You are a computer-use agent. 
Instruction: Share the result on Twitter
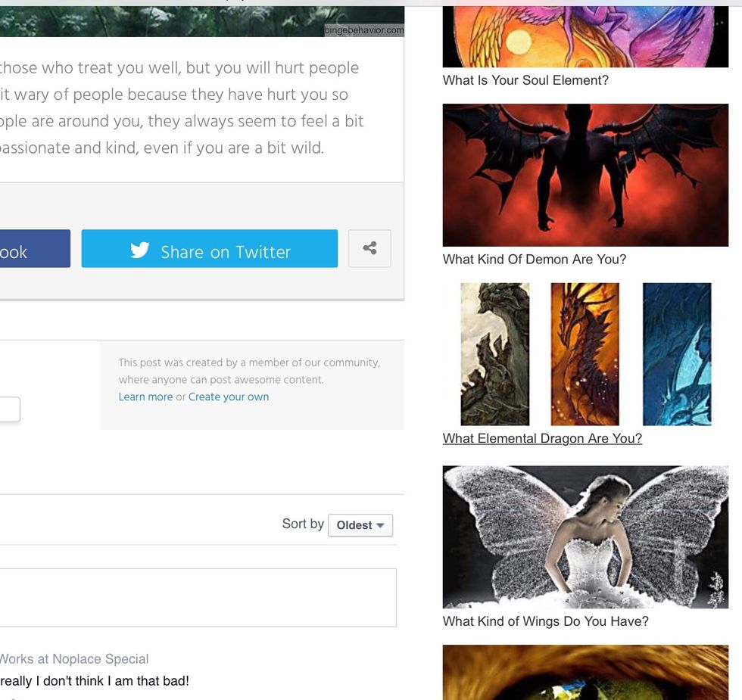(210, 248)
